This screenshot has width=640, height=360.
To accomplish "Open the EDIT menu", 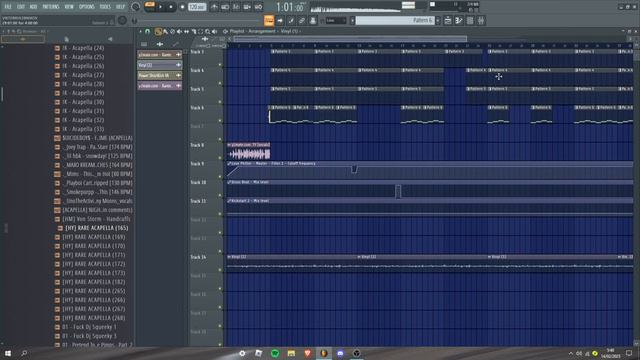I will pyautogui.click(x=20, y=7).
